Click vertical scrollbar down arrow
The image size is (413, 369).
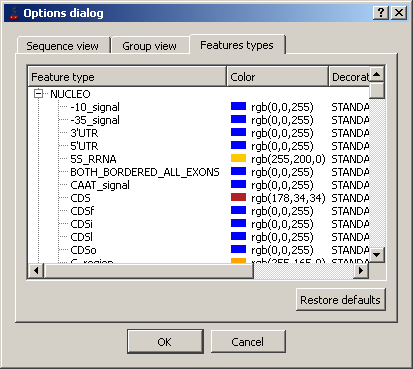pos(377,255)
